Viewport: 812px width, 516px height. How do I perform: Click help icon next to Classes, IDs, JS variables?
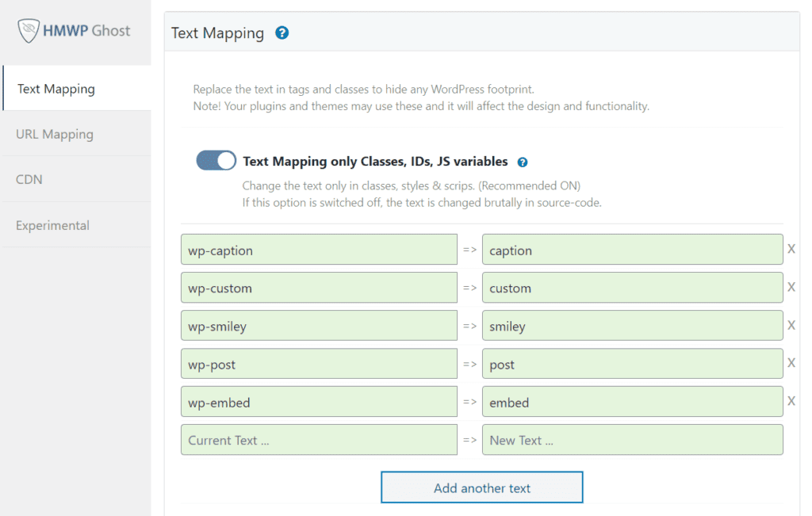[523, 162]
